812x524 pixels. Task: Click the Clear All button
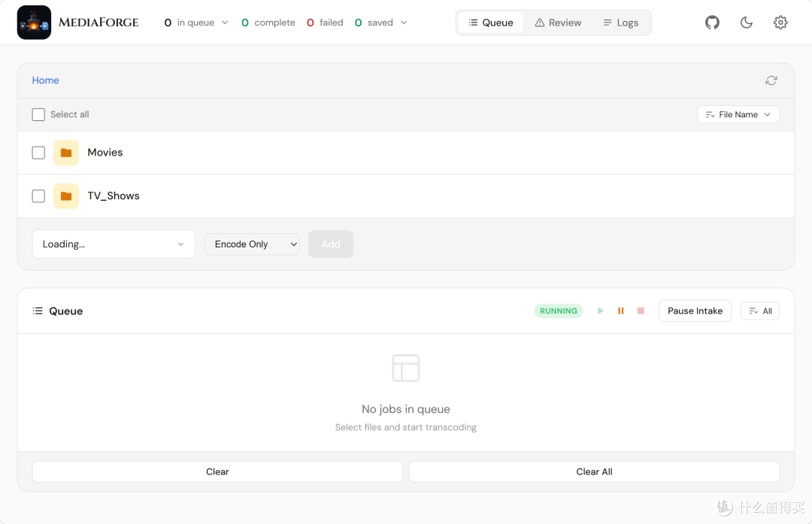595,471
